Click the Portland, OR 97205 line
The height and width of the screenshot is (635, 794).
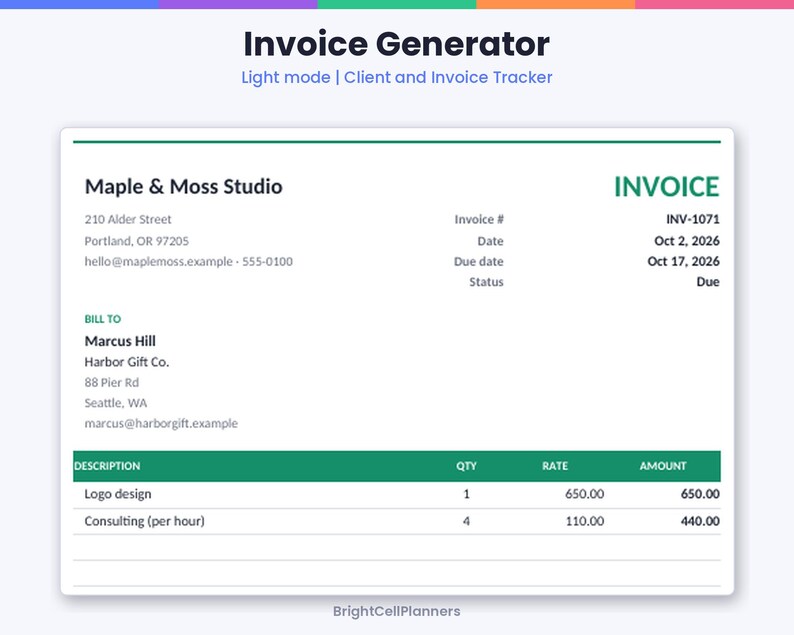(x=137, y=241)
